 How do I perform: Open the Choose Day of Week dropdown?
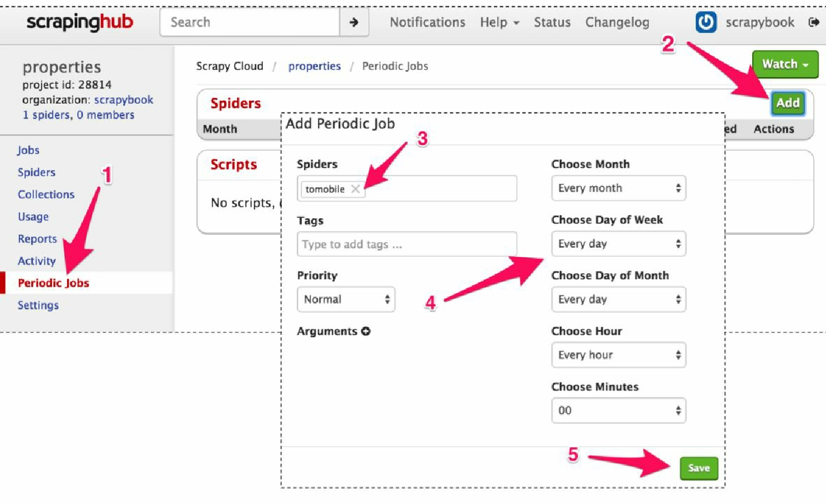click(619, 244)
